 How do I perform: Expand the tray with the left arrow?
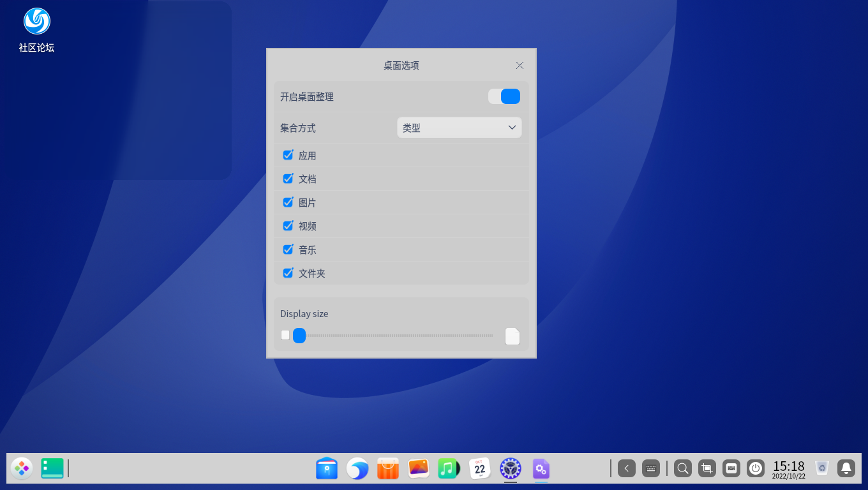pyautogui.click(x=627, y=468)
